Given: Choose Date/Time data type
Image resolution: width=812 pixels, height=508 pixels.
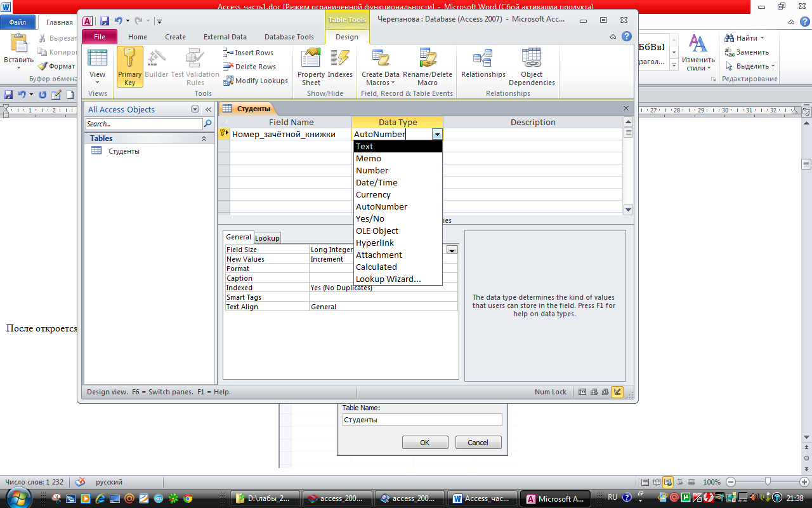Looking at the screenshot, I should pyautogui.click(x=398, y=183).
